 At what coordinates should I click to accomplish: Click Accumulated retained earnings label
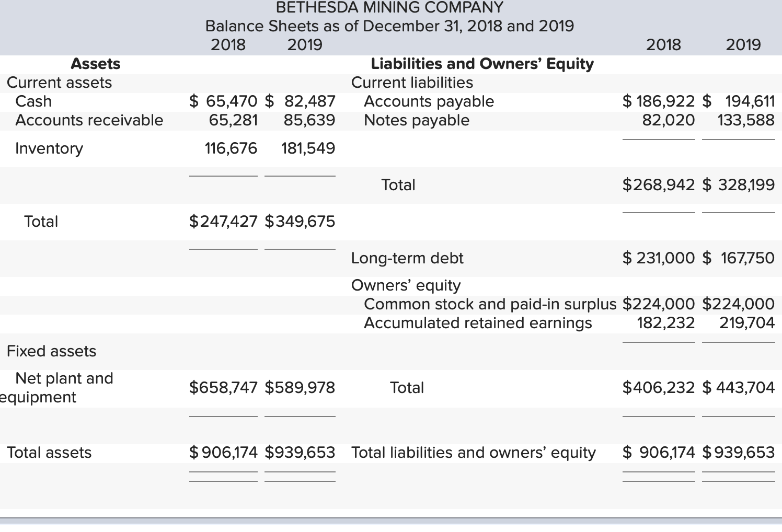coord(478,323)
